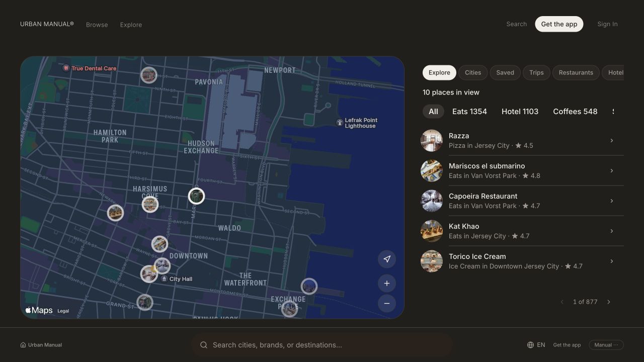Image resolution: width=644 pixels, height=362 pixels.
Task: Click Get the app link in footer
Action: pyautogui.click(x=567, y=345)
